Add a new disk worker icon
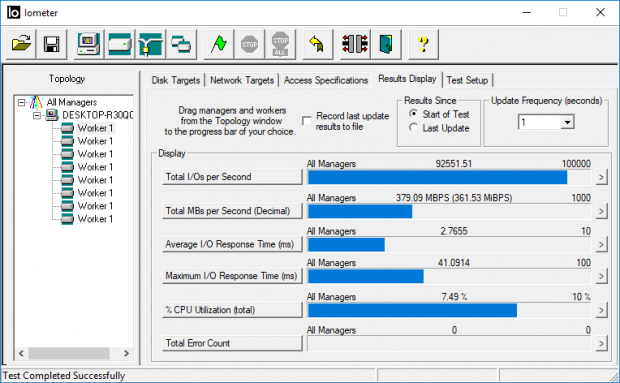The width and height of the screenshot is (620, 383). click(119, 44)
